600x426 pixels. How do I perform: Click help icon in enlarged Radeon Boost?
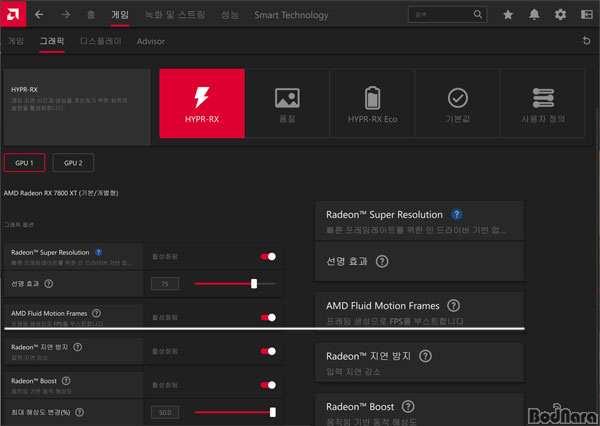pyautogui.click(x=408, y=406)
